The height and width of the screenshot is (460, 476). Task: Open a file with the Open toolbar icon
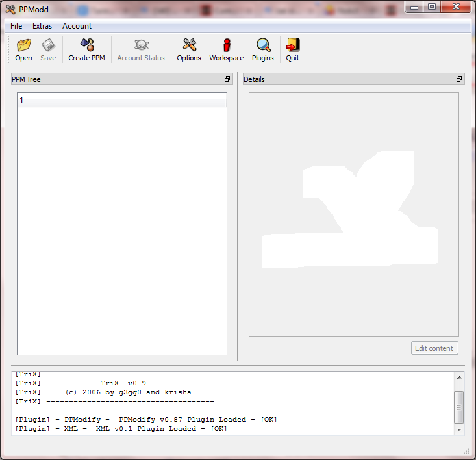tap(23, 50)
